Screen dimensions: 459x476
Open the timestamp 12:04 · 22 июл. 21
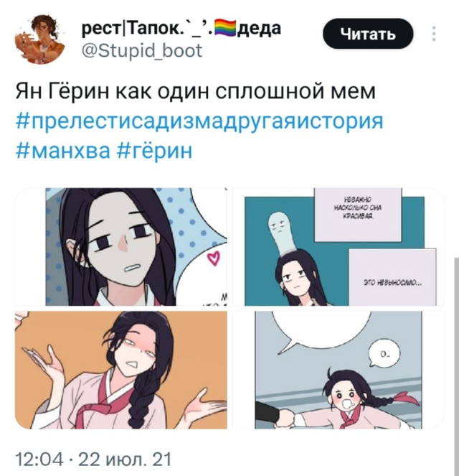[x=94, y=459]
